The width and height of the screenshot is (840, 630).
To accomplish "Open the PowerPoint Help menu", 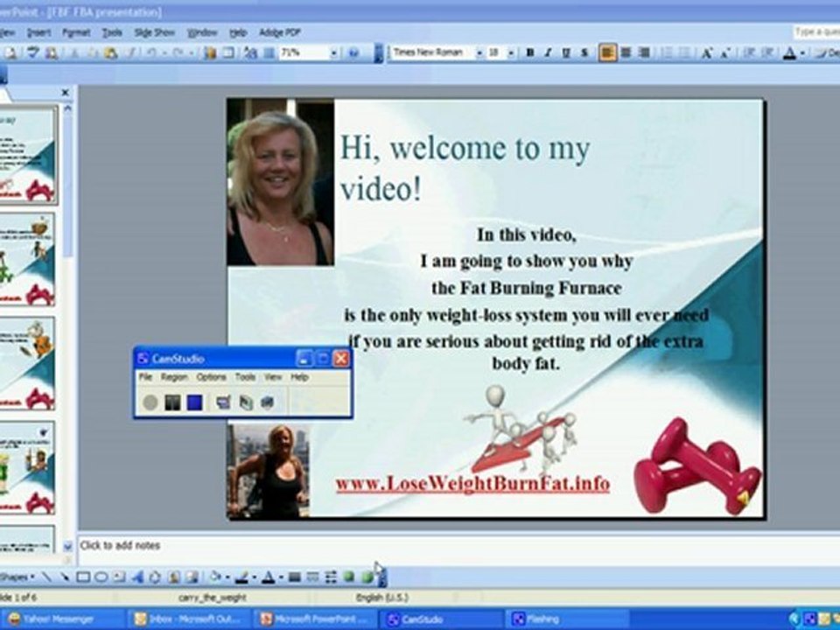I will point(238,32).
